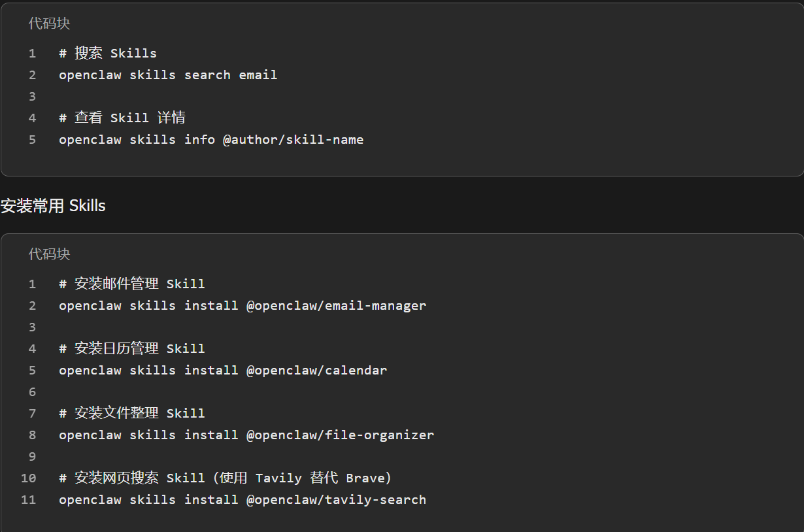Click the calendar install command line
Viewport: 804px width, 532px height.
point(223,371)
